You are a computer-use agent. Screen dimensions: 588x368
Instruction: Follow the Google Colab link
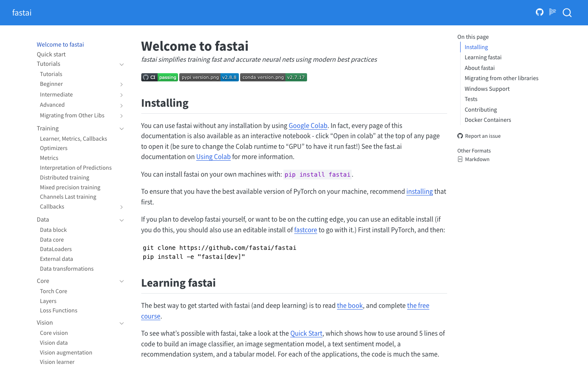pyautogui.click(x=308, y=126)
